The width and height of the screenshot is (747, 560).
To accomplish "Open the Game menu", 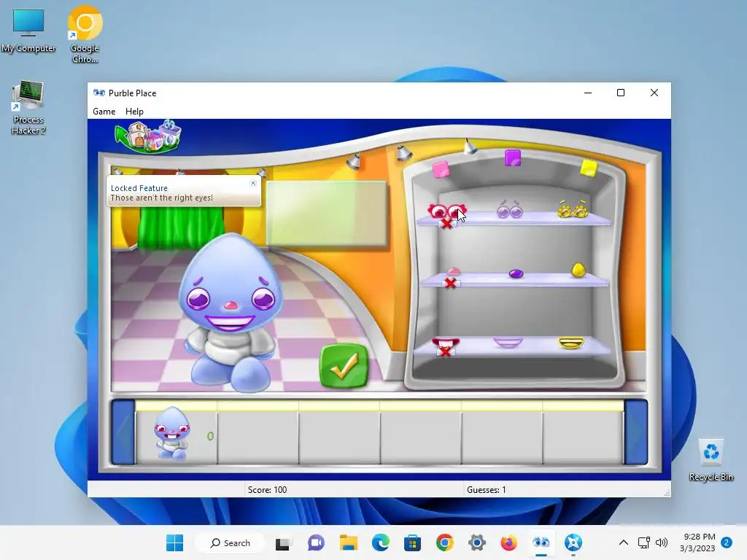I will tap(104, 112).
